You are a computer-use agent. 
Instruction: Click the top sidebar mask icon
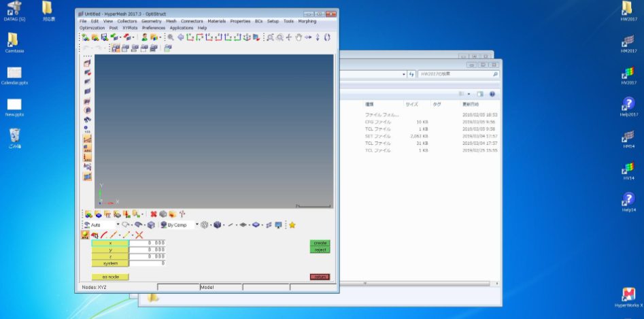[87, 63]
